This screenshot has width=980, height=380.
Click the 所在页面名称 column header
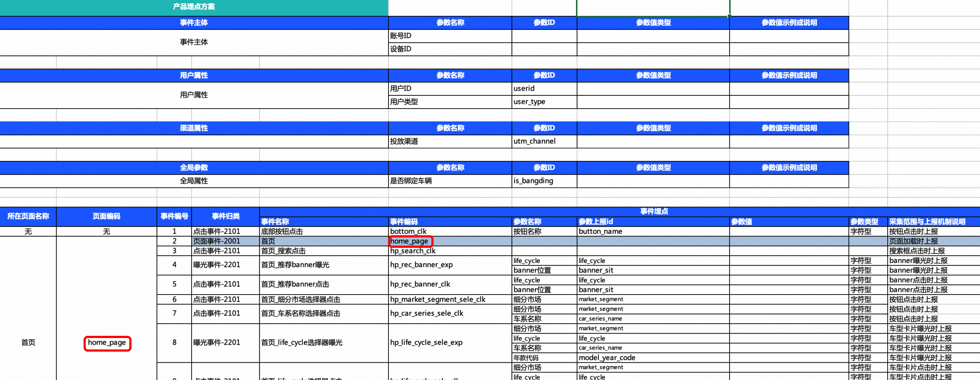(28, 217)
